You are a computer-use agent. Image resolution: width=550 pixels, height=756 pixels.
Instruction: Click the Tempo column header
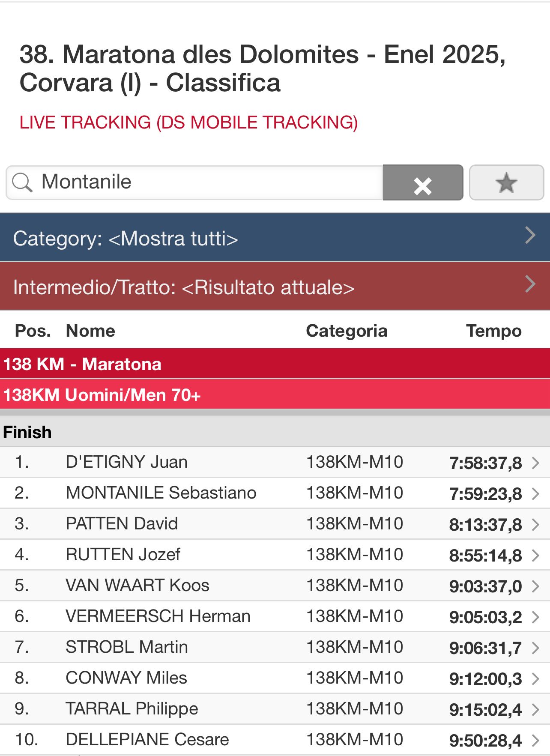coord(493,331)
